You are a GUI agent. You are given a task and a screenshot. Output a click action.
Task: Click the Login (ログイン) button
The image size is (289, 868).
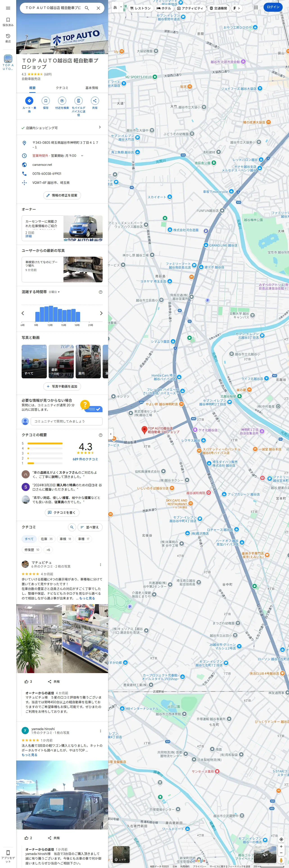[273, 7]
